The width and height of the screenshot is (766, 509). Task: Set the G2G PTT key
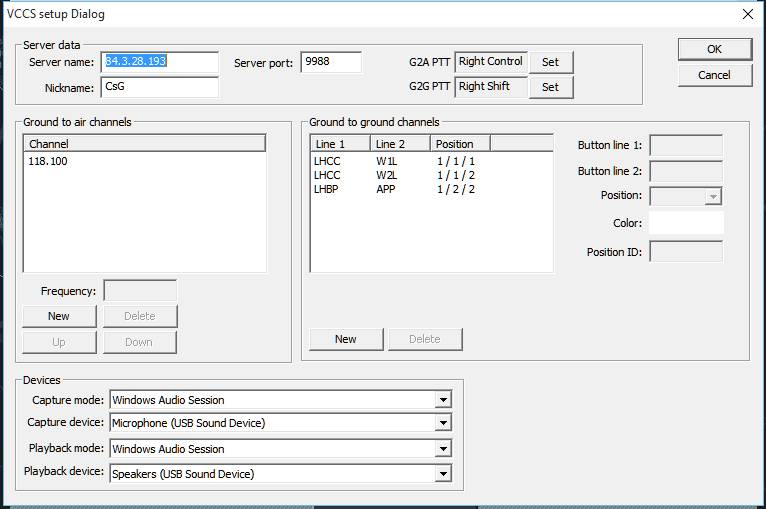pos(550,87)
